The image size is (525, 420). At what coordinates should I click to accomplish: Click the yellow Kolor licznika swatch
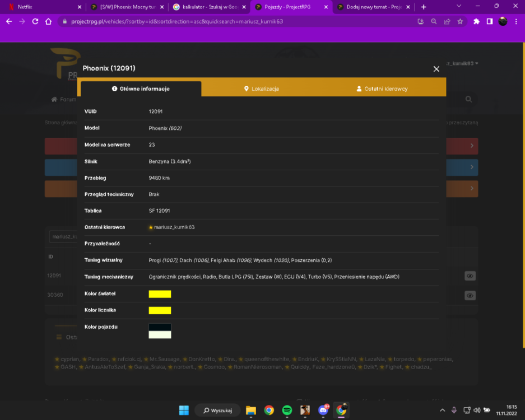tap(160, 311)
